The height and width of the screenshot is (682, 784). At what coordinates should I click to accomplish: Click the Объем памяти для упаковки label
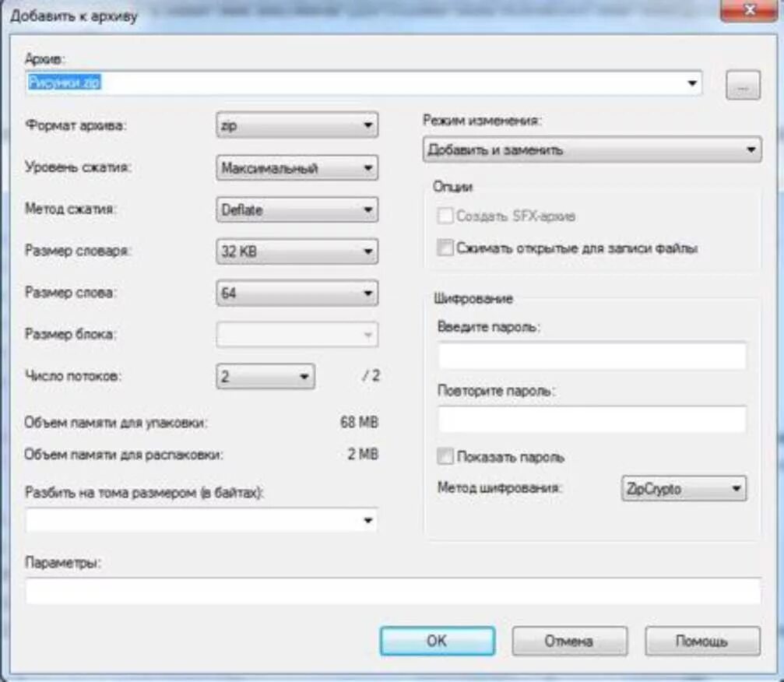(x=116, y=423)
